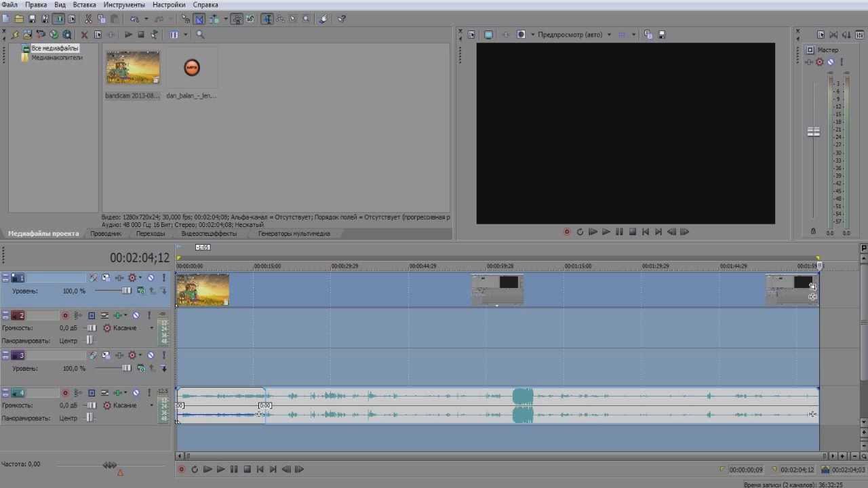Open the media views dropdown arrow
This screenshot has height=488, width=868.
(186, 35)
